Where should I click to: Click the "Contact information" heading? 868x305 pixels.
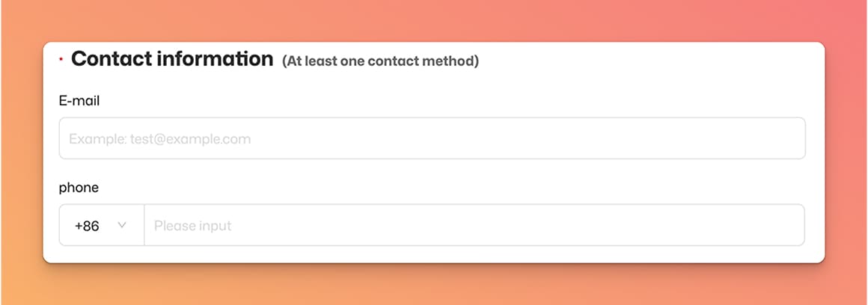[172, 59]
